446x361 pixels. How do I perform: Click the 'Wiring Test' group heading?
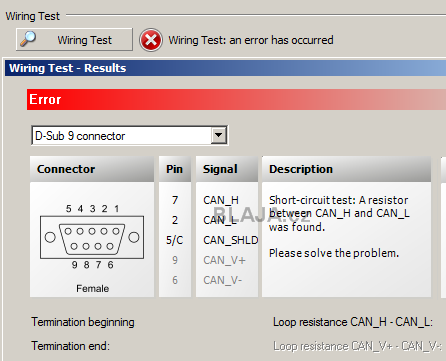click(32, 16)
